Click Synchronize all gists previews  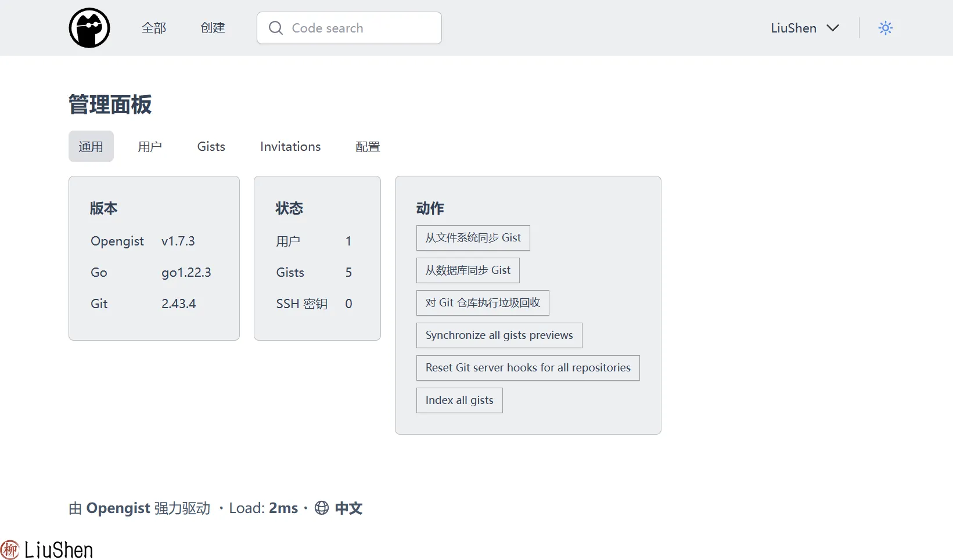pyautogui.click(x=499, y=335)
